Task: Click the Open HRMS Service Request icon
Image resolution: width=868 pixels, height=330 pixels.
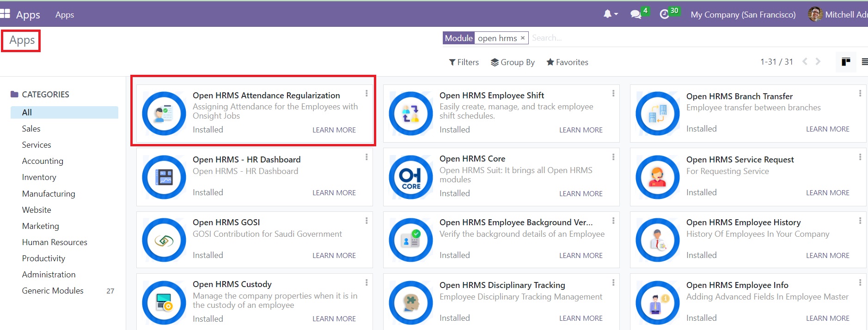Action: 658,177
